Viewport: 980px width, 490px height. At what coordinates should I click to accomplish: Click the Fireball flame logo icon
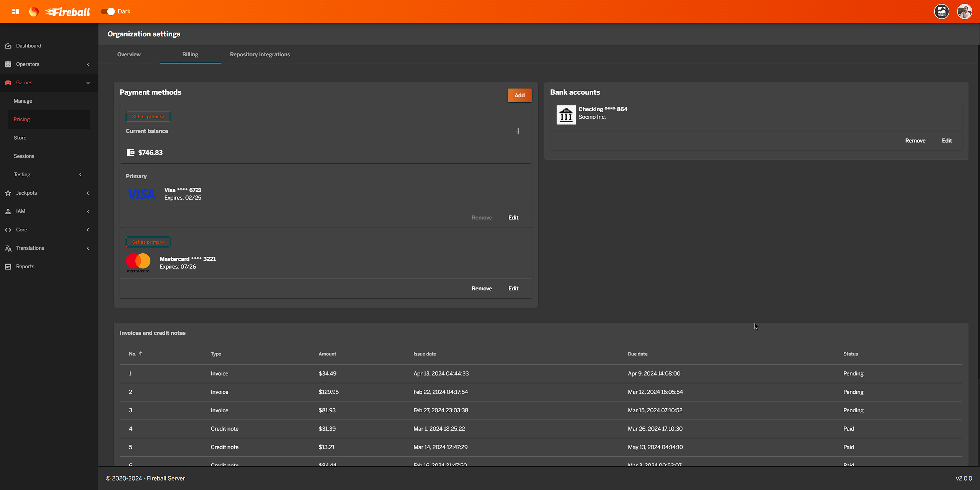click(x=34, y=11)
